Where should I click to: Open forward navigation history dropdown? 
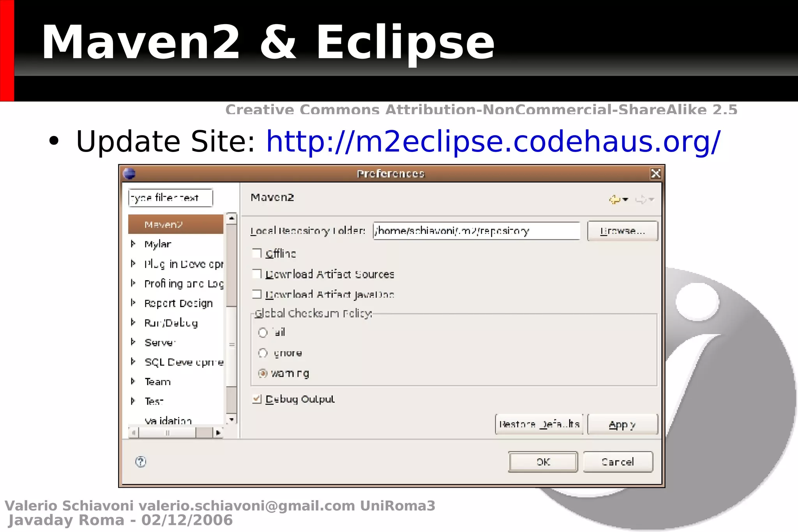(x=651, y=200)
